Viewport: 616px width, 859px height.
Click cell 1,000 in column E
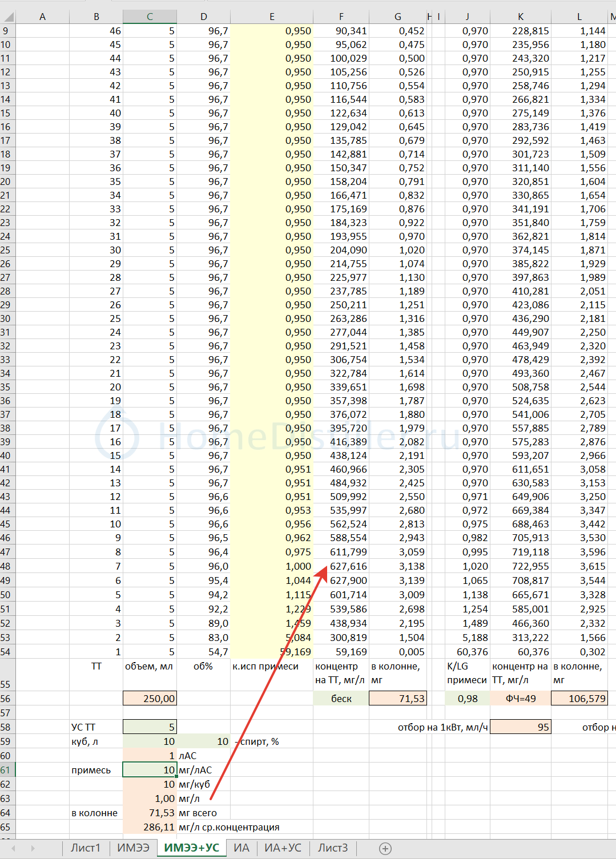pos(272,566)
